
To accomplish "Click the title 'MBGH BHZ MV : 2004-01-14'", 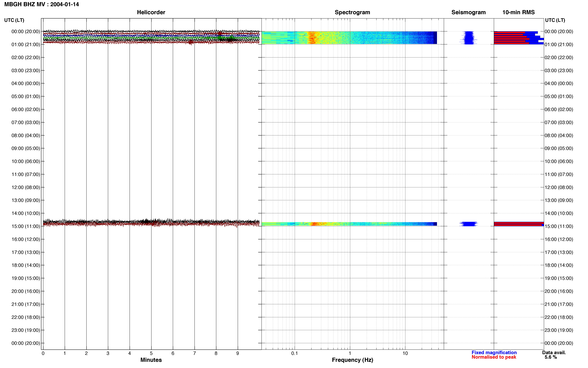I will pyautogui.click(x=42, y=4).
